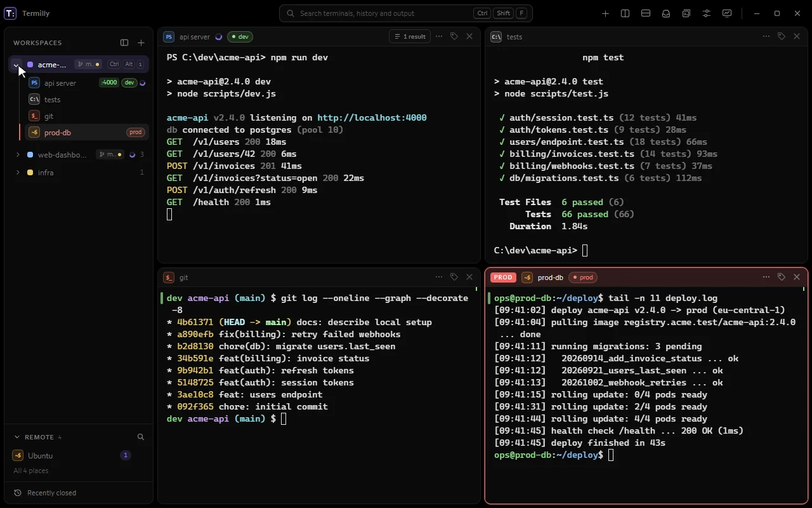Click the red PROD label on the prod-db pane
The height and width of the screenshot is (508, 812).
click(x=503, y=277)
